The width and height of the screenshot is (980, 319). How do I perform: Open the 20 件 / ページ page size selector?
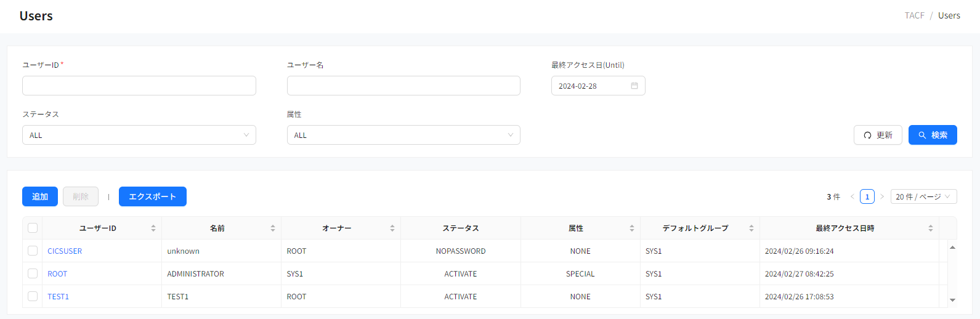click(x=923, y=196)
